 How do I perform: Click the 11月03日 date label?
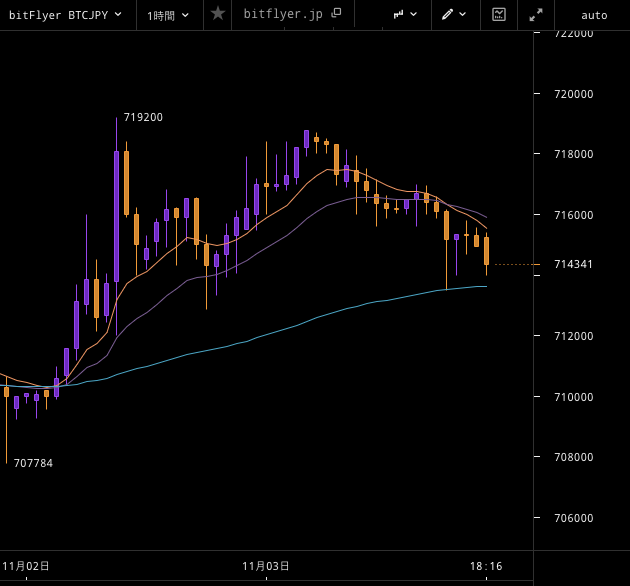[266, 566]
